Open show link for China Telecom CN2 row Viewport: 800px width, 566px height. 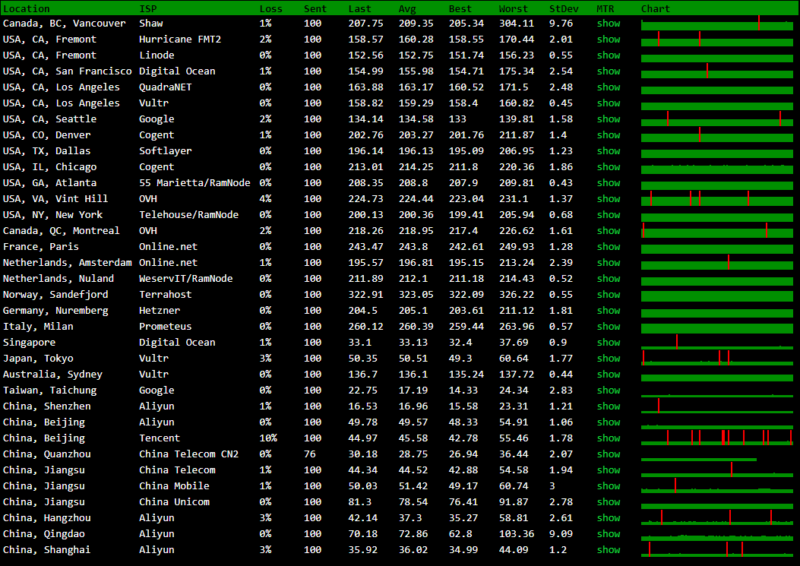pyautogui.click(x=608, y=454)
